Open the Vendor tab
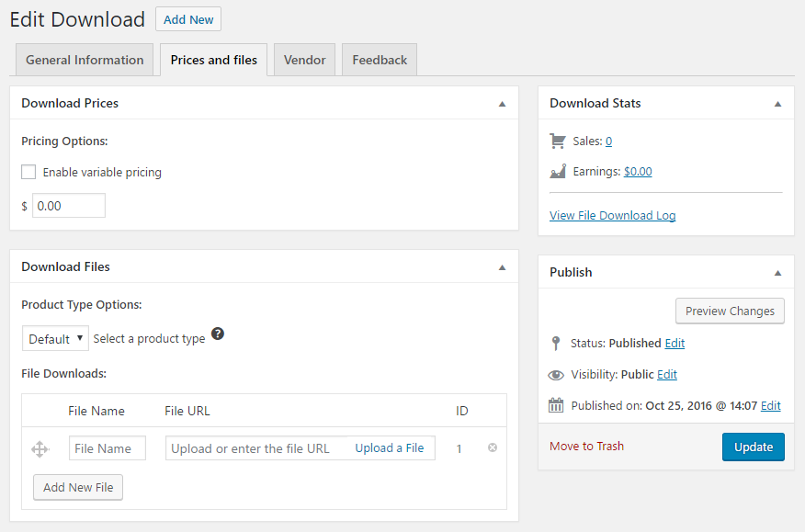 coord(304,60)
